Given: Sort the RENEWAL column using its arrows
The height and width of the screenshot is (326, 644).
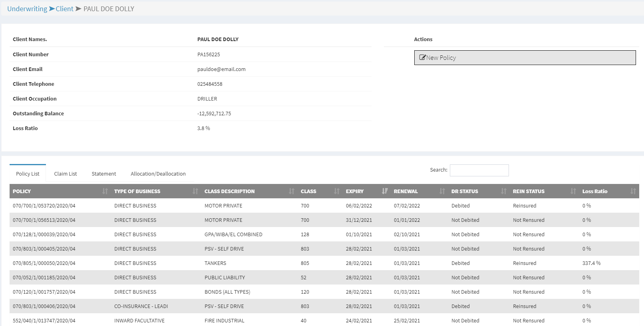Looking at the screenshot, I should 442,191.
